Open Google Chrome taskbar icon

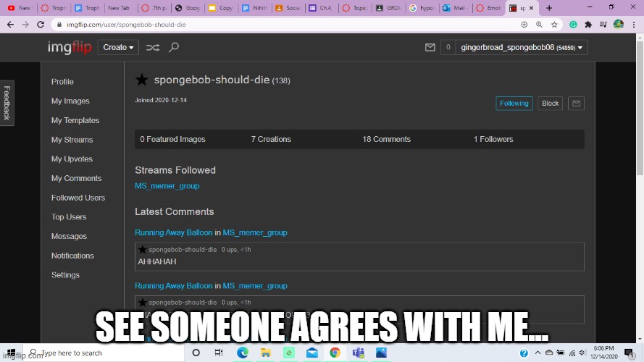tap(335, 353)
